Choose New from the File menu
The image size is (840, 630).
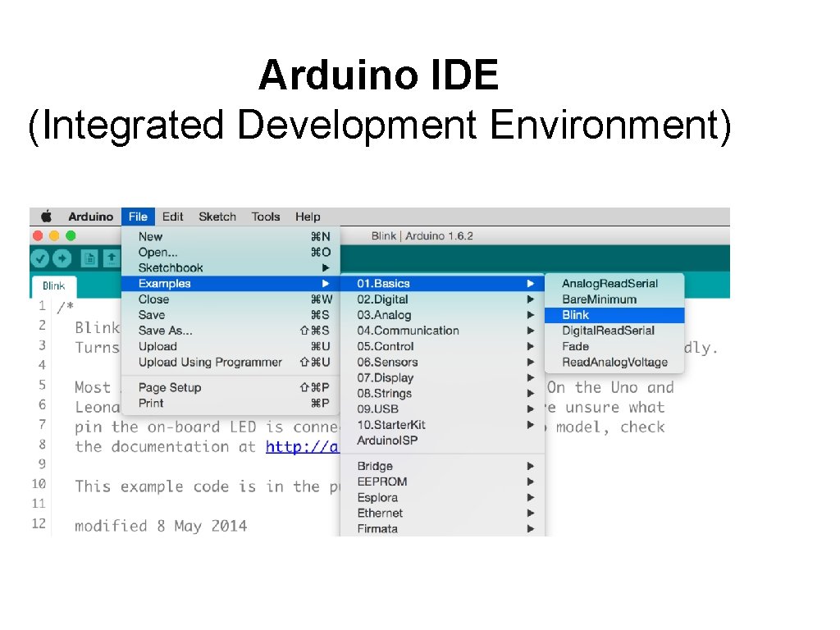(231, 236)
